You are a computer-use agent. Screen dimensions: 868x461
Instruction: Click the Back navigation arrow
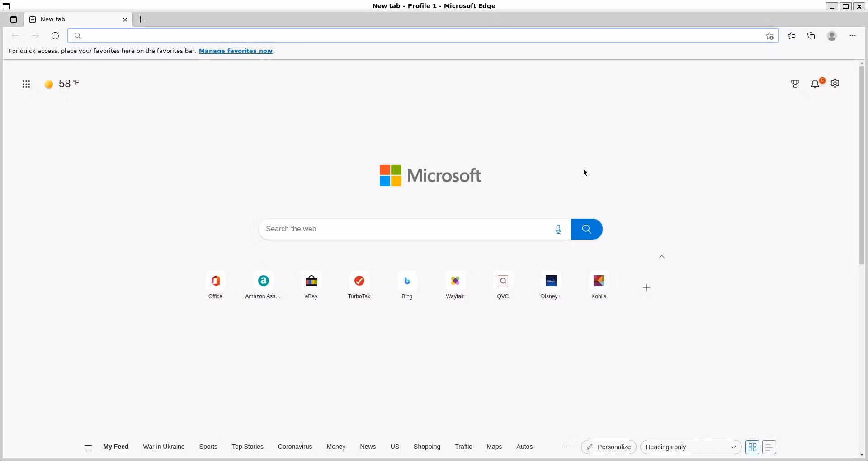click(x=15, y=36)
